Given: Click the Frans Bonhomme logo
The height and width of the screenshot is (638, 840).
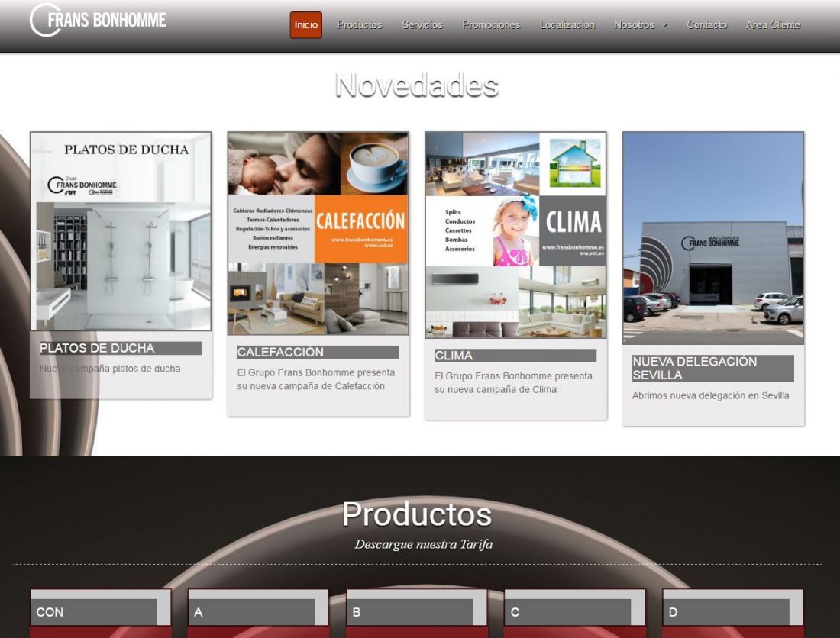Looking at the screenshot, I should pos(98,21).
